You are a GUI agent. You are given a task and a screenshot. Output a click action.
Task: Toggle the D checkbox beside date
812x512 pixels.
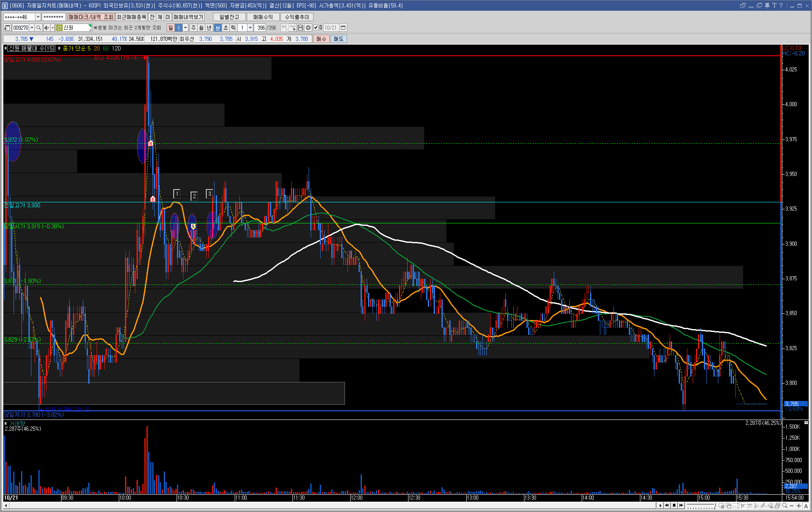(x=316, y=28)
